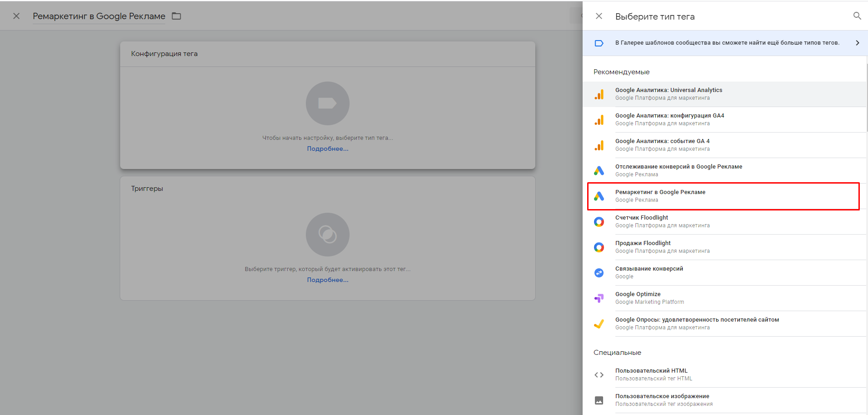Click the Google Аналитика: событие GA 4 icon
This screenshot has height=415, width=868.
pos(599,145)
